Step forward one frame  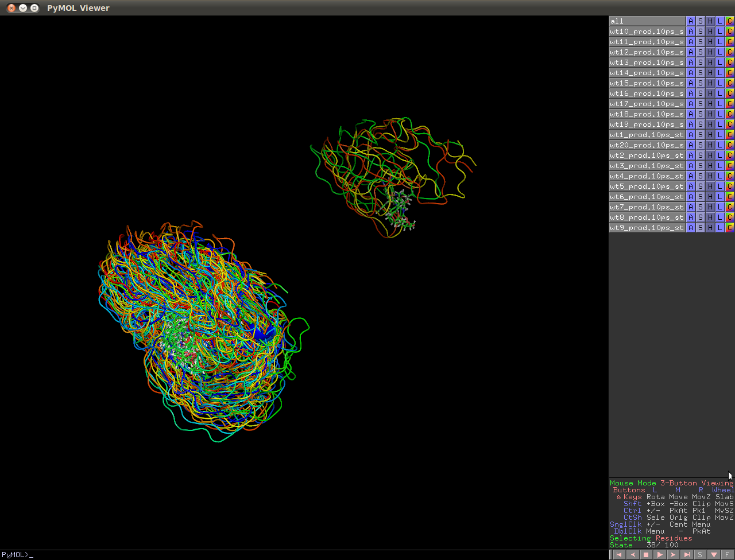pos(673,555)
